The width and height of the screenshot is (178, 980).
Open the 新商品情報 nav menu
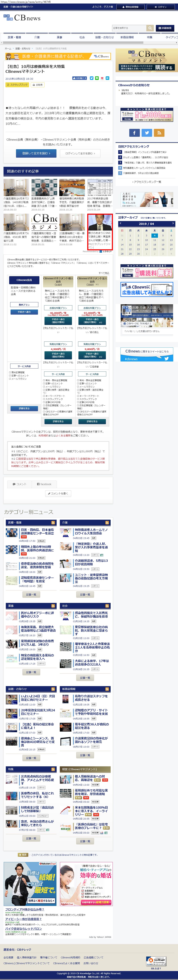[x=127, y=37]
